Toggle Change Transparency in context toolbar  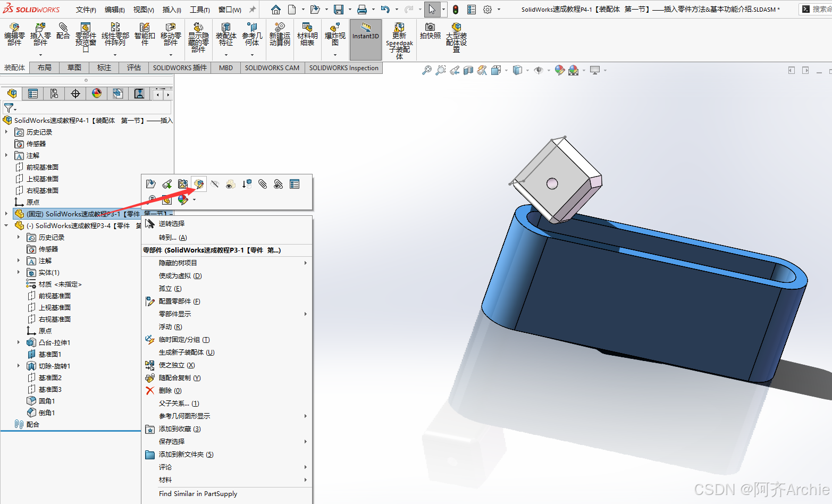pyautogui.click(x=231, y=184)
